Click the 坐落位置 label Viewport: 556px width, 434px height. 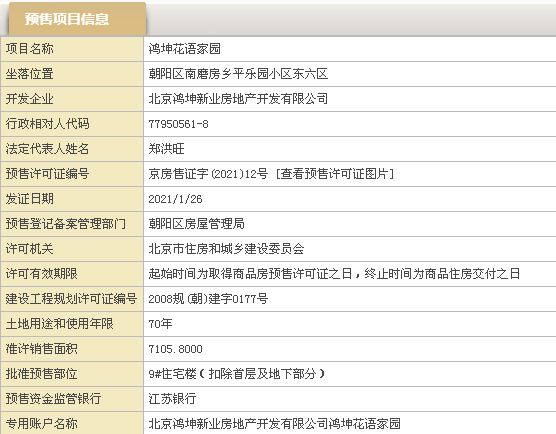pyautogui.click(x=29, y=74)
